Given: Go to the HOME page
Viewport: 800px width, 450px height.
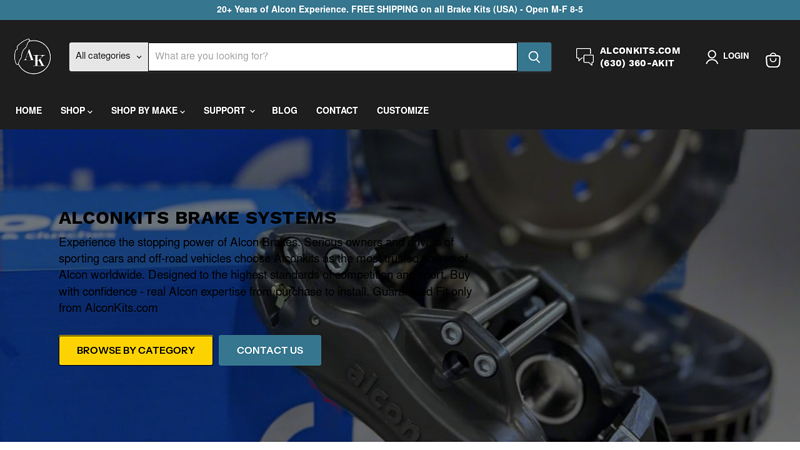Looking at the screenshot, I should click(x=29, y=111).
